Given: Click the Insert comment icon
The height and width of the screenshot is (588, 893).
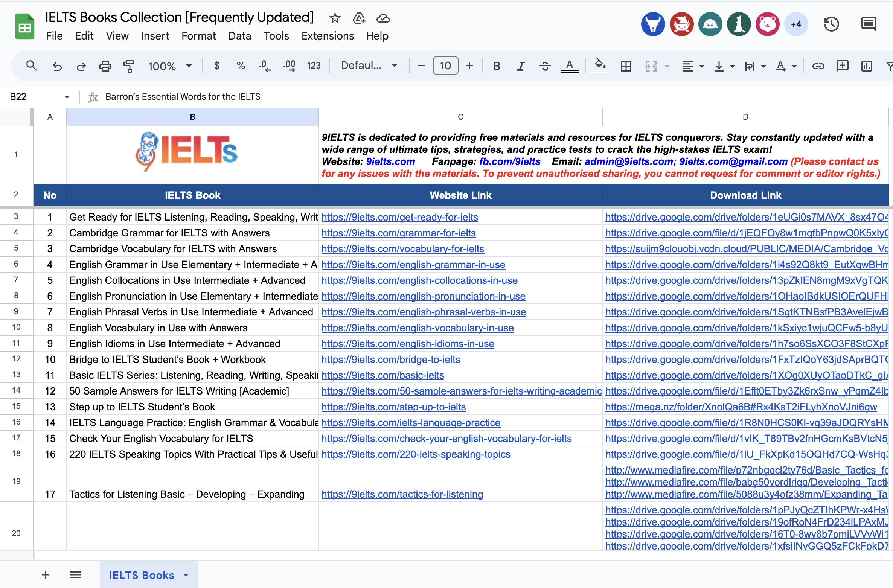Looking at the screenshot, I should tap(842, 66).
